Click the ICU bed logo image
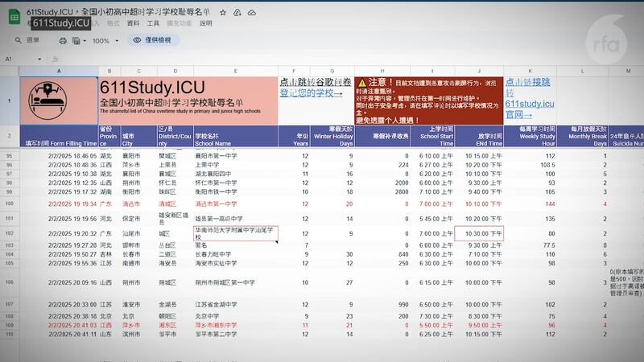 [47, 101]
